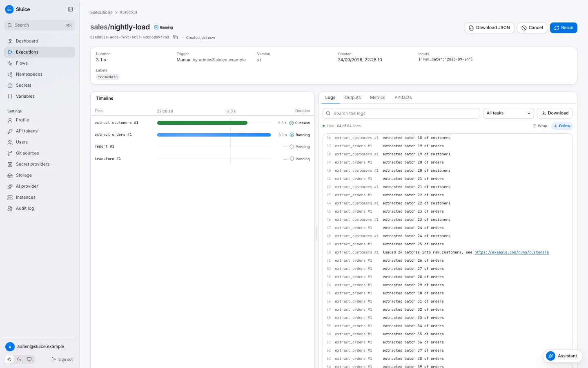Open the All tasks filter dropdown

(508, 113)
